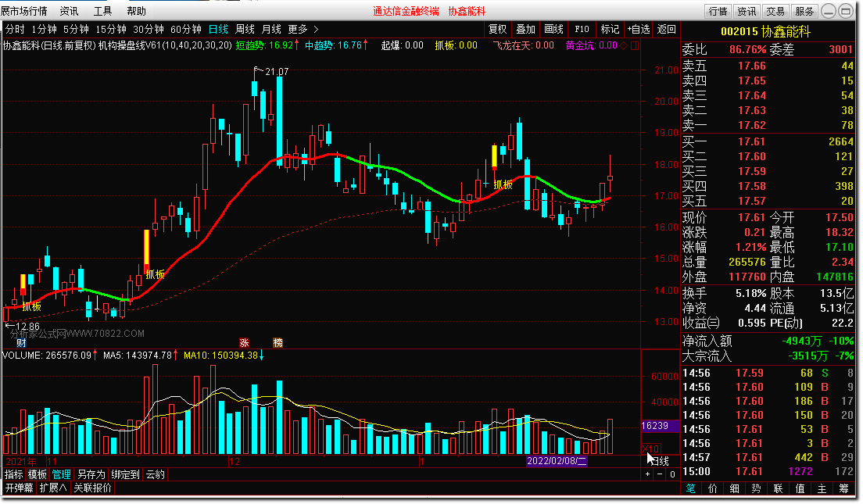Click the 资讯 button at top right
Image resolution: width=863 pixels, height=504 pixels.
[747, 11]
